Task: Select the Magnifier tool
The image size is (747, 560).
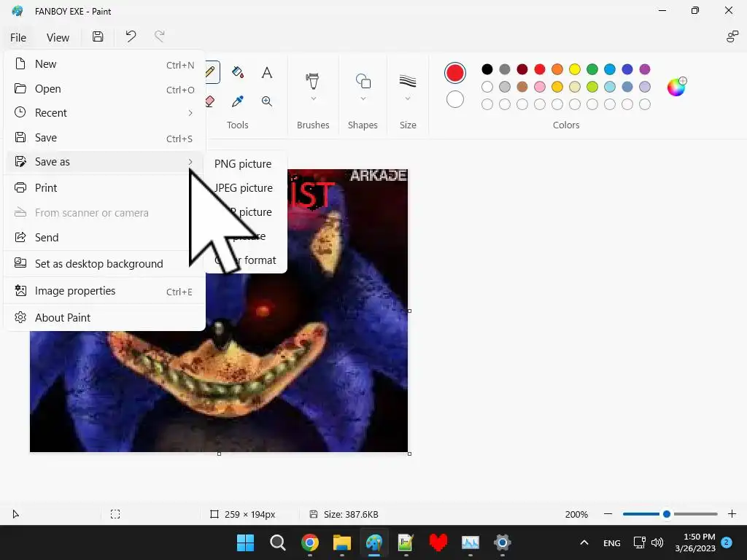Action: pos(267,101)
